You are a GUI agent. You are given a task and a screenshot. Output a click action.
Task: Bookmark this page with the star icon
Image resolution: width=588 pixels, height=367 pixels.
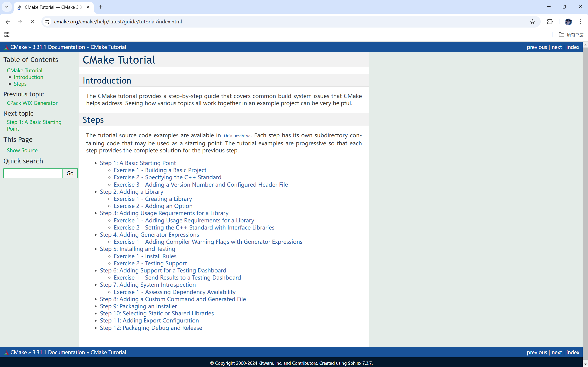tap(532, 22)
